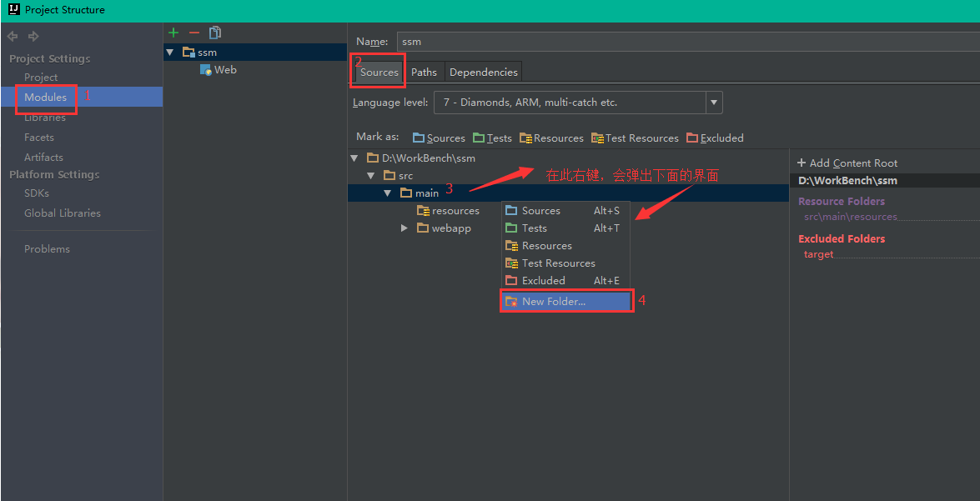The width and height of the screenshot is (980, 501).
Task: Click the copy module icon
Action: (215, 33)
